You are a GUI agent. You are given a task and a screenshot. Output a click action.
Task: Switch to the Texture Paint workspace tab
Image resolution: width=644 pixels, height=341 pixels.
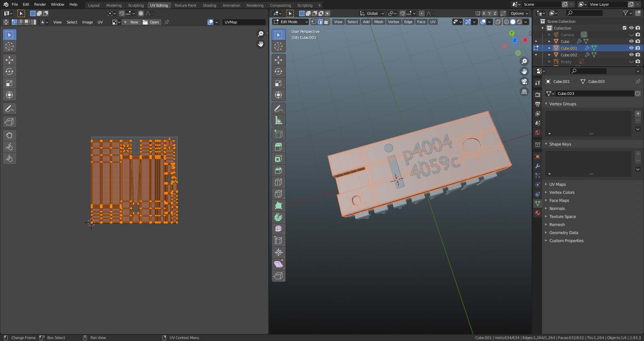[185, 5]
